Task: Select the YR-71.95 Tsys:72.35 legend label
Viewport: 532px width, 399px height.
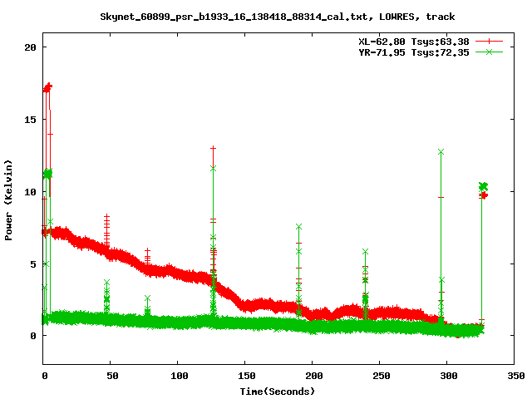Action: tap(414, 52)
